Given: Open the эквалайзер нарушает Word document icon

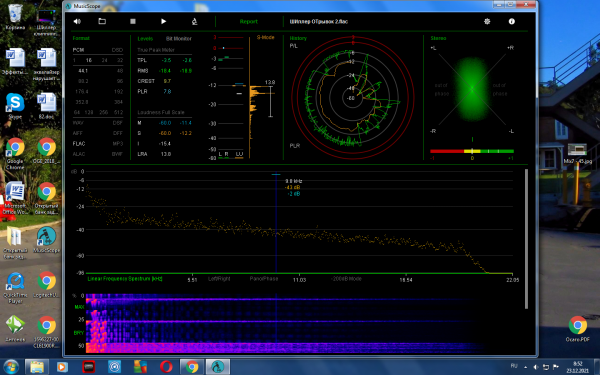Looking at the screenshot, I should coord(47,64).
